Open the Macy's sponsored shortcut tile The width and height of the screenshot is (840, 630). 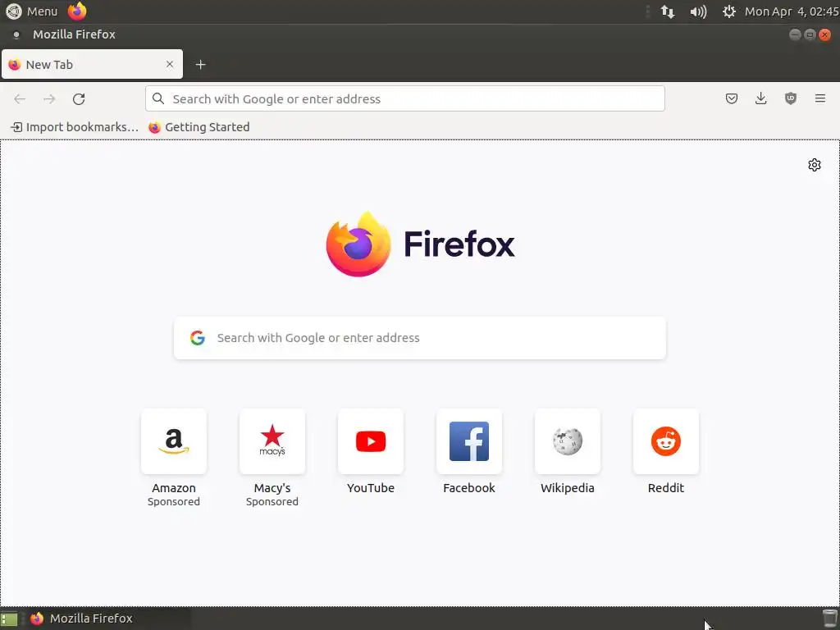pos(272,441)
